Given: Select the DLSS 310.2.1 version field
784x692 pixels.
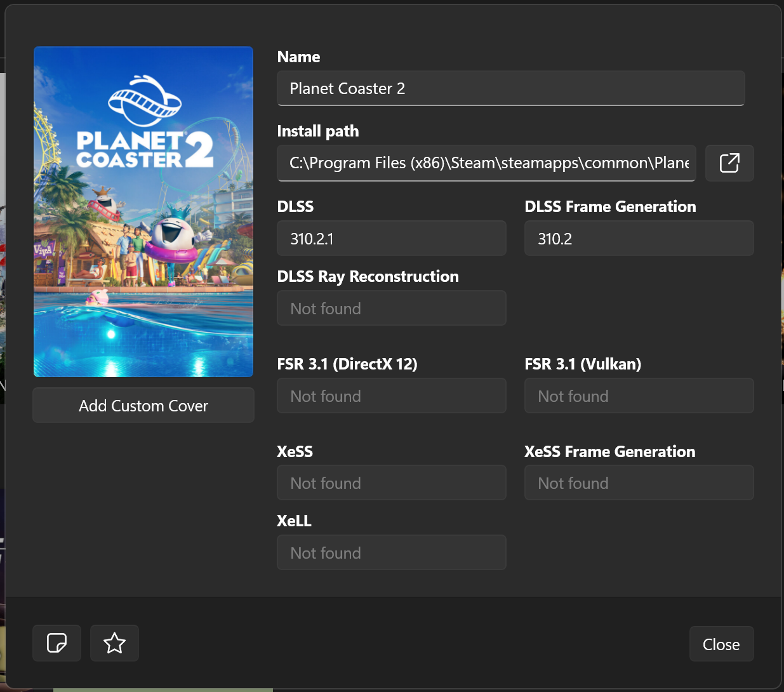Looking at the screenshot, I should [x=392, y=239].
